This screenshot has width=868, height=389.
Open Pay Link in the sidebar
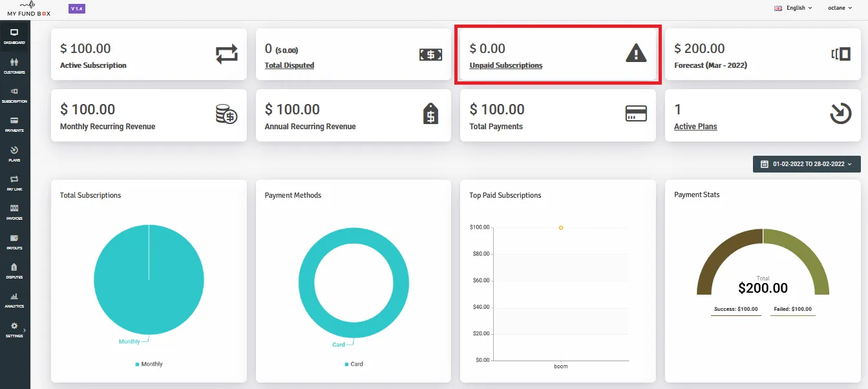click(14, 183)
